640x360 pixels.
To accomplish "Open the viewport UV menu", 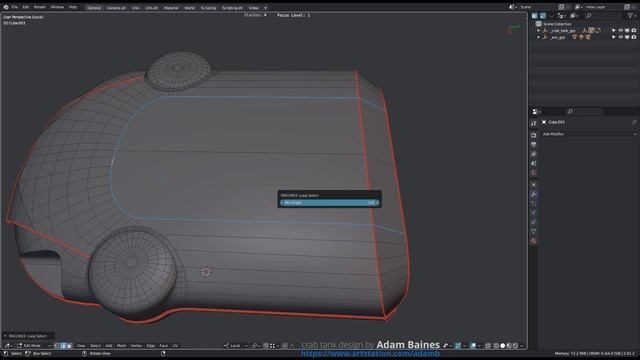I will (175, 346).
